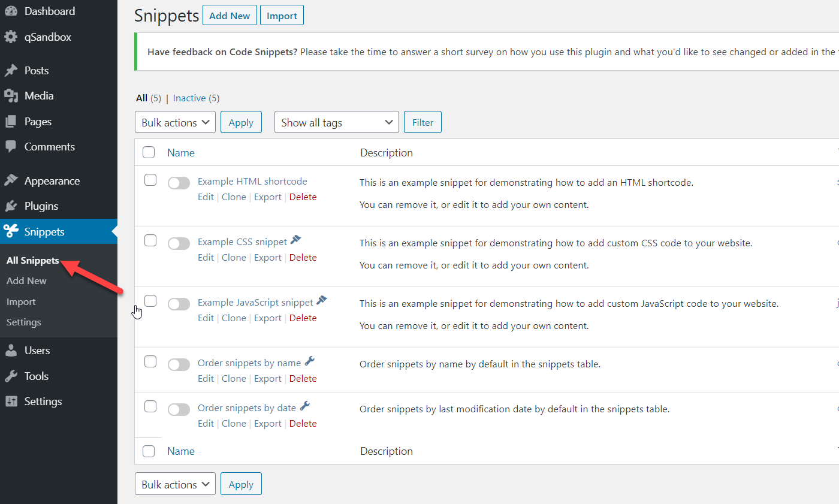839x504 pixels.
Task: Click the Posts pushpin icon
Action: [x=11, y=71]
